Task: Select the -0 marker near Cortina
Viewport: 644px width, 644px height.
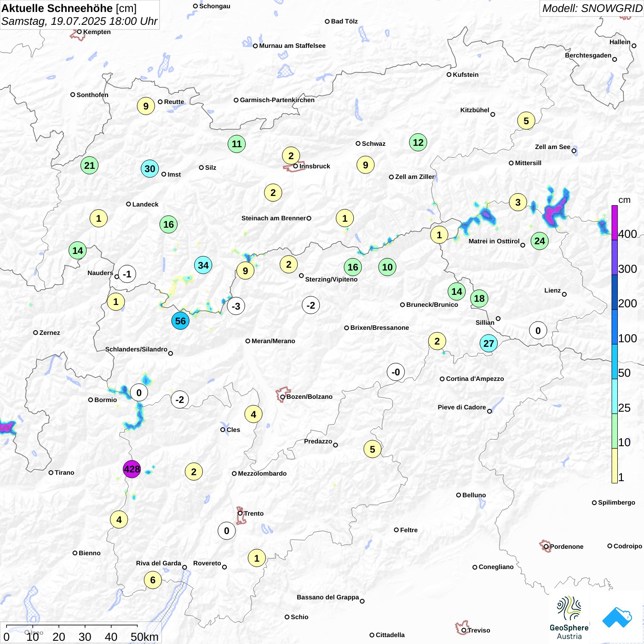Action: click(x=396, y=372)
